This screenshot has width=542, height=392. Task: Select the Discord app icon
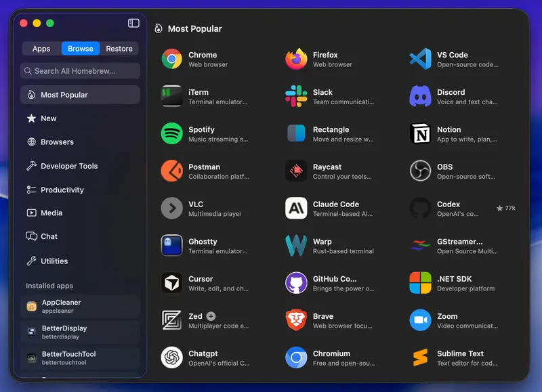click(x=420, y=96)
